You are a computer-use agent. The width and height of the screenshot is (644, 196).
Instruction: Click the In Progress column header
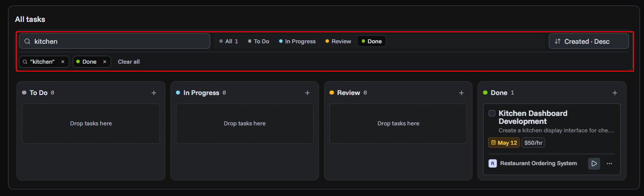pos(201,93)
